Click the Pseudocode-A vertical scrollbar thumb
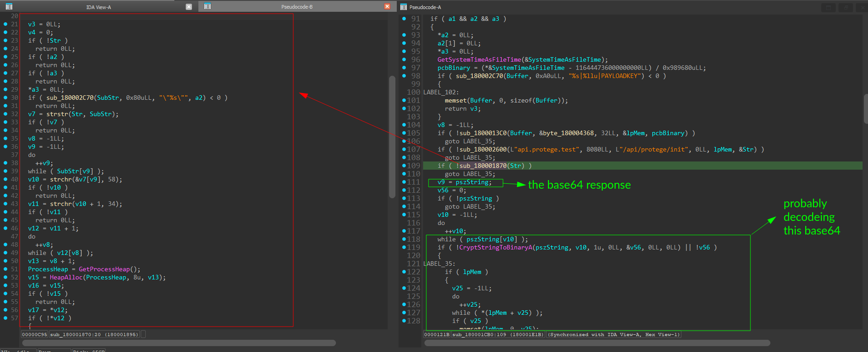The height and width of the screenshot is (352, 868). click(x=866, y=108)
